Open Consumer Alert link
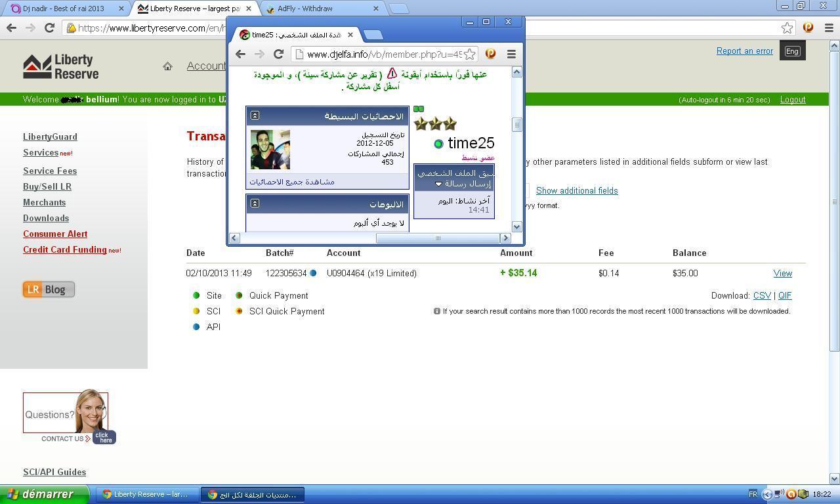The height and width of the screenshot is (504, 840). (55, 234)
